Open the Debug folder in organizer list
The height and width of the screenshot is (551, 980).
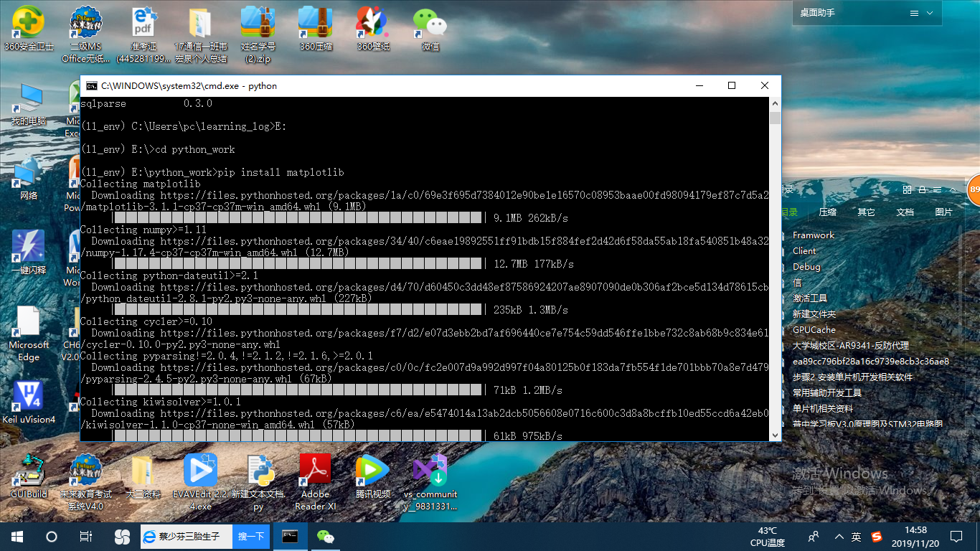coord(806,267)
